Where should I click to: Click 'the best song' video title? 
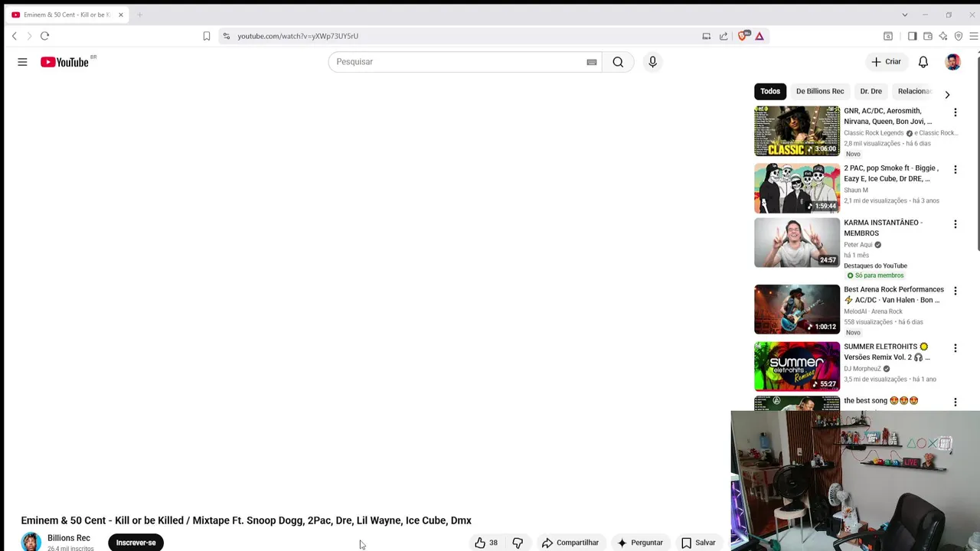[880, 401]
